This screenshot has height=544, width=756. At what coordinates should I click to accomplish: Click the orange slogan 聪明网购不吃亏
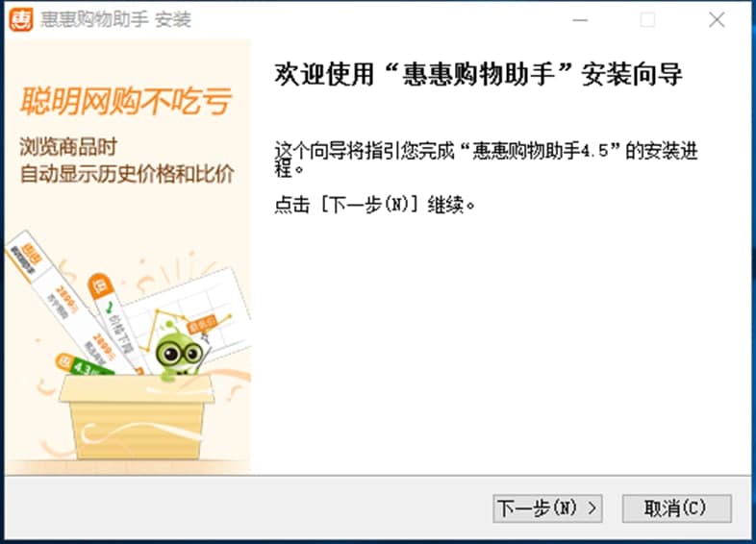coord(125,101)
